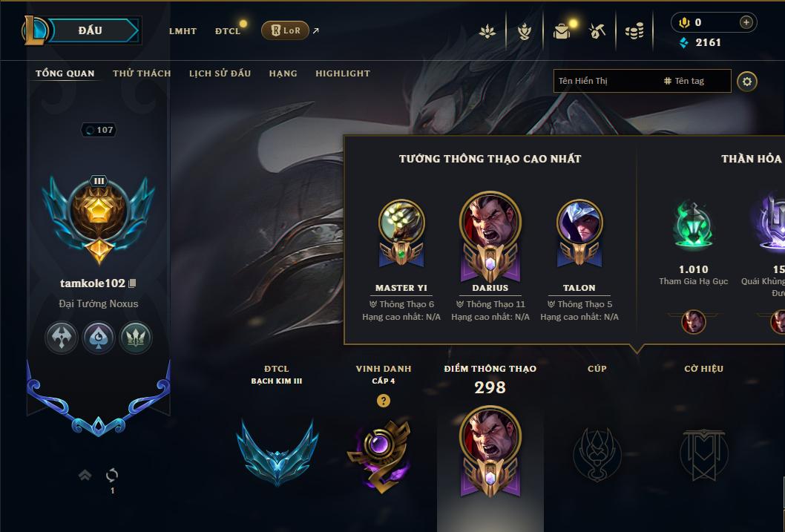Click the refresh arrows icon in banner
785x532 pixels.
click(112, 475)
